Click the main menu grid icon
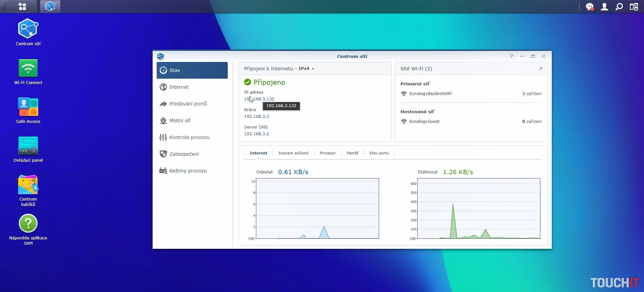 pyautogui.click(x=22, y=7)
